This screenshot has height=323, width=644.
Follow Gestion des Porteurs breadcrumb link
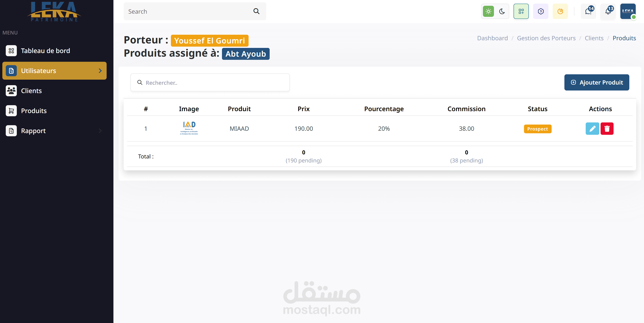point(546,38)
